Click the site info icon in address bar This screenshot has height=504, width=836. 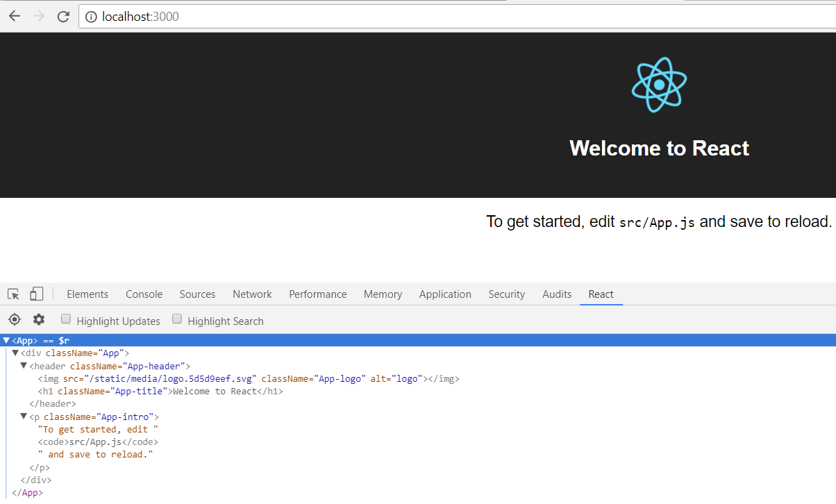tap(91, 17)
